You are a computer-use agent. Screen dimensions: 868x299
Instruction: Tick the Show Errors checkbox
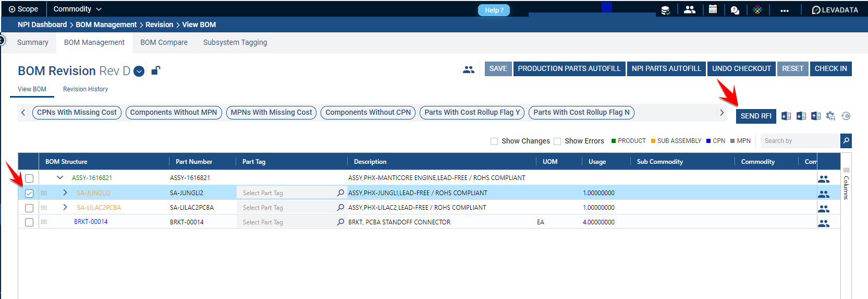557,141
